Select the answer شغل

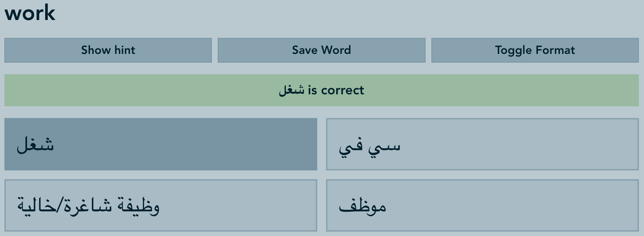tap(160, 144)
